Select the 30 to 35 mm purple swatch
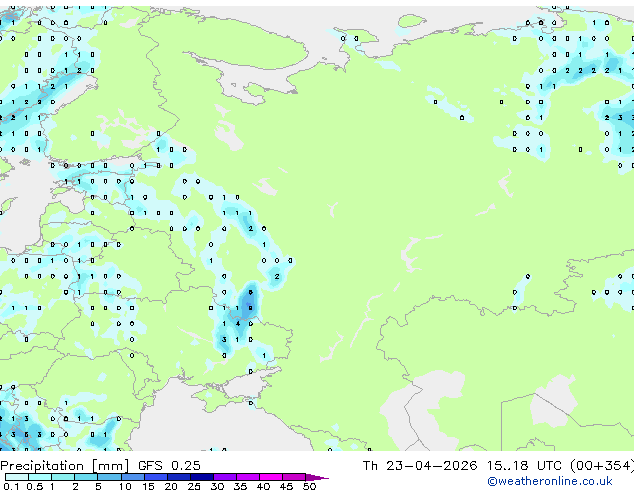Image resolution: width=634 pixels, height=490 pixels. tap(225, 477)
